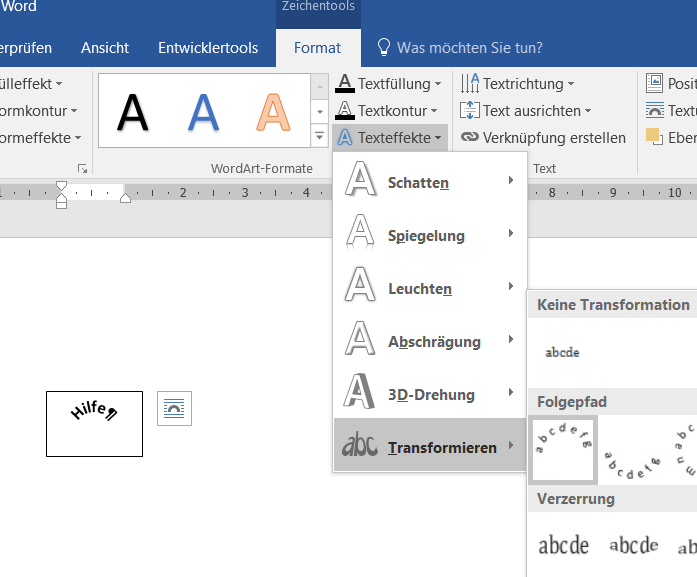The image size is (697, 577).
Task: Apply the arch-up Folgepfad transformation
Action: coord(562,449)
